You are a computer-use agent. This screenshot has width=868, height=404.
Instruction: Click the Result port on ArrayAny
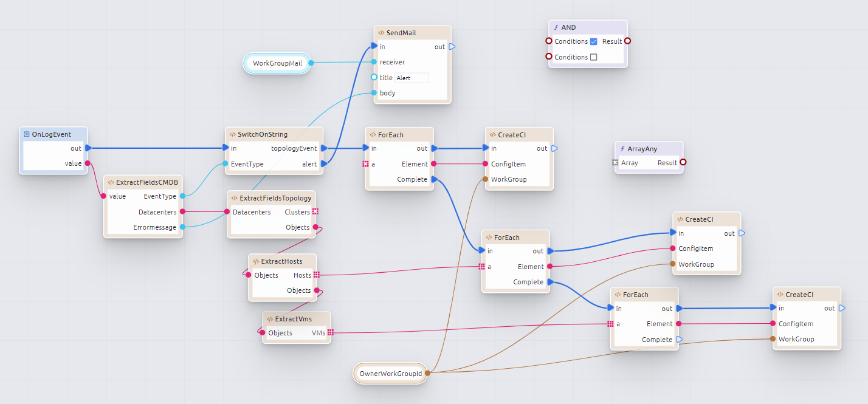(x=683, y=163)
